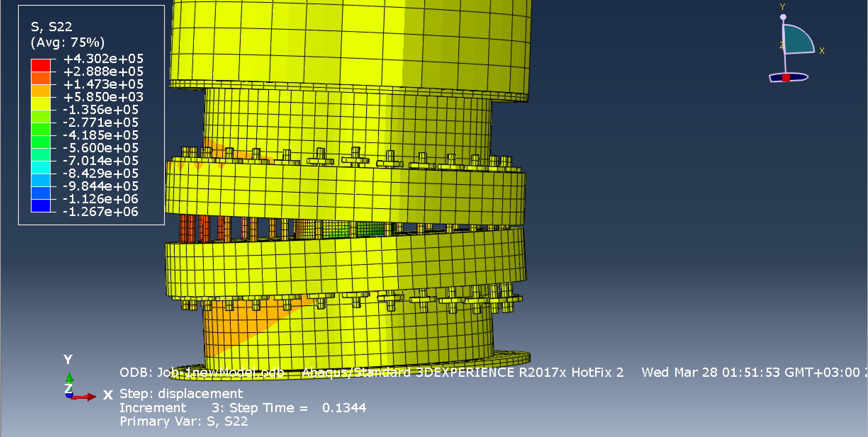Select the 'Increment 3: Step Time = 0.1344' text

(x=243, y=408)
